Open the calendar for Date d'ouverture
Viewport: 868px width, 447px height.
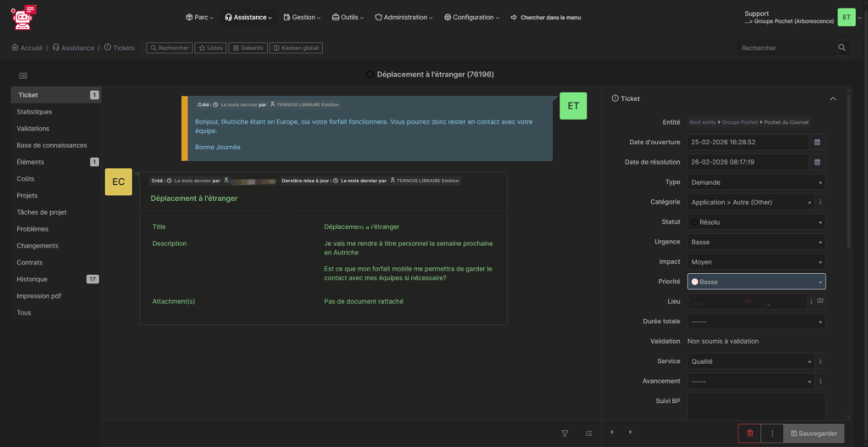(x=817, y=142)
